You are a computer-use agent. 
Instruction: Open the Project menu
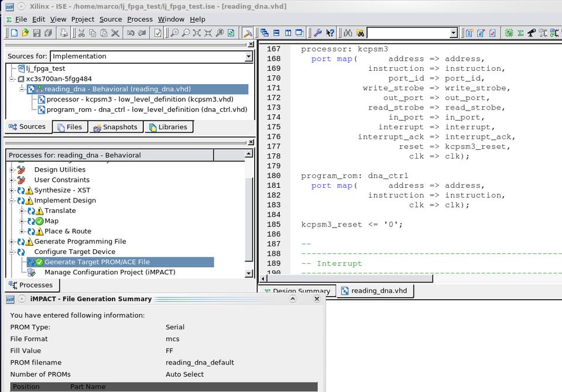83,19
